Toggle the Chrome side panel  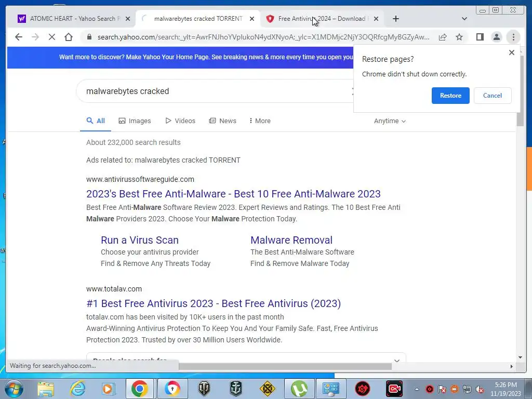tap(480, 37)
